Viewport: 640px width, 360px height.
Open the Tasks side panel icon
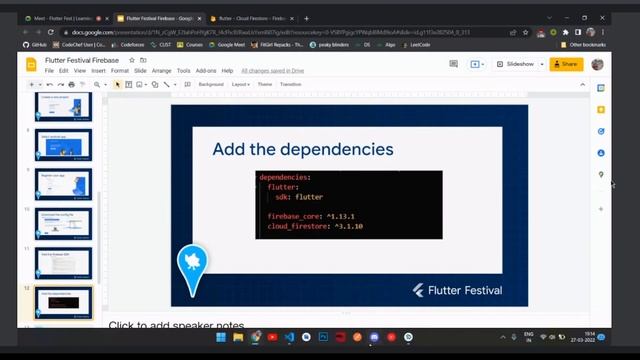601,131
